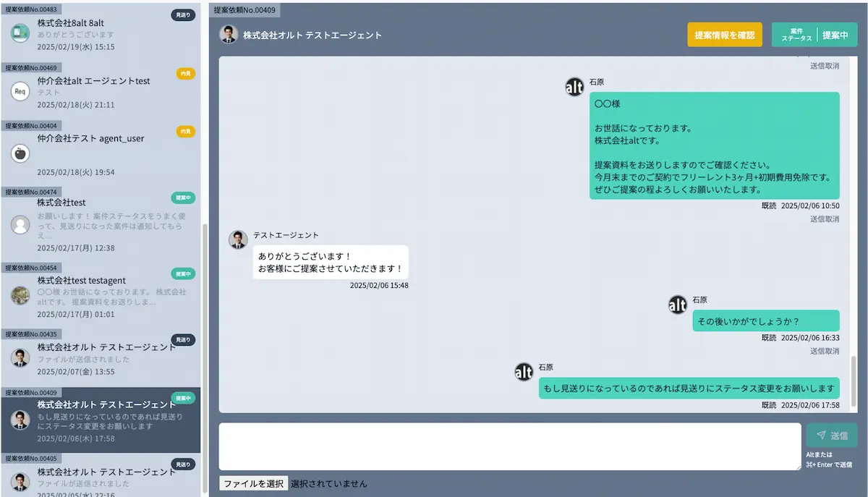Viewport: 868px width, 497px height.
Task: Select the apple avatar of 仲介会社テスト agent_user
Action: (20, 153)
